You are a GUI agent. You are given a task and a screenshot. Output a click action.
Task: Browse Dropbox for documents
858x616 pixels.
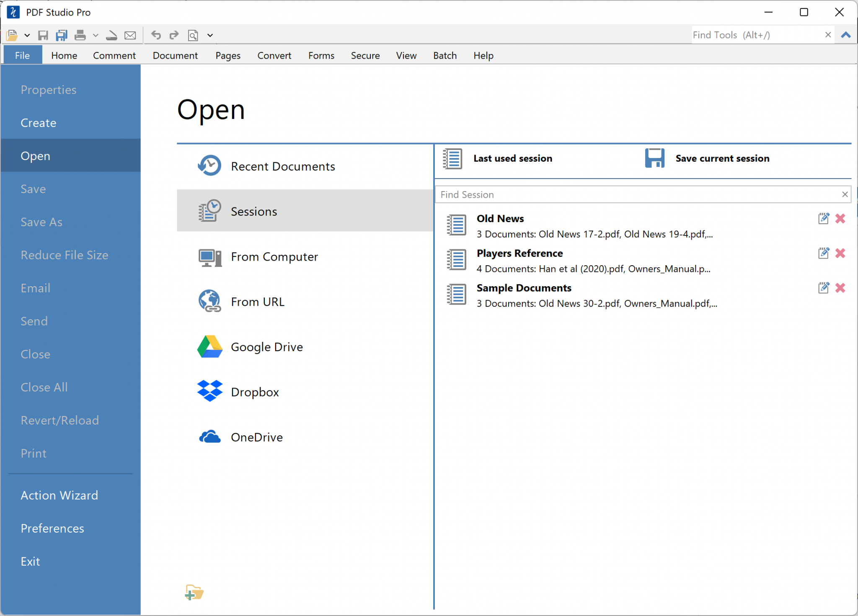(x=255, y=391)
